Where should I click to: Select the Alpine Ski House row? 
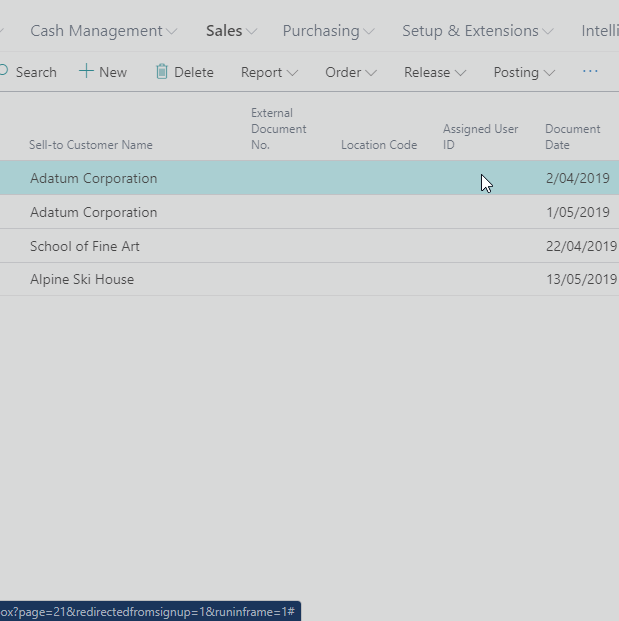tap(309, 279)
